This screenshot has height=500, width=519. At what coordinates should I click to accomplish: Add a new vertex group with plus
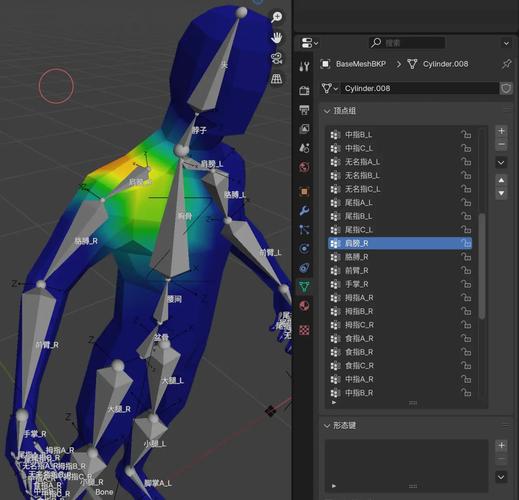(501, 131)
